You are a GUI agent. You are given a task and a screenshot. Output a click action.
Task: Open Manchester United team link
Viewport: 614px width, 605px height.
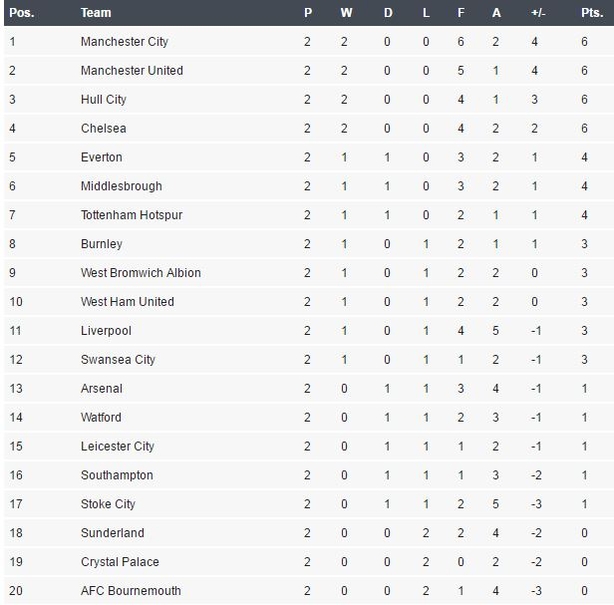pyautogui.click(x=132, y=70)
